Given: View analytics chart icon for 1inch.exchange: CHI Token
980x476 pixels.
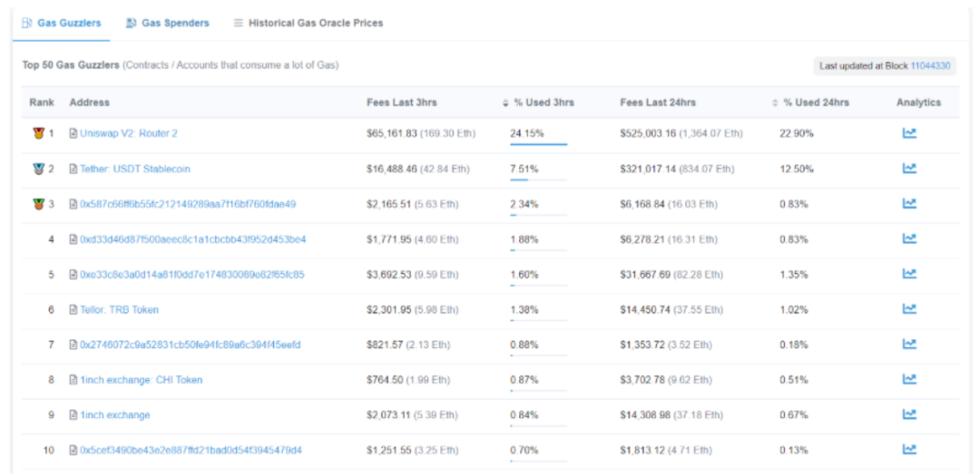Looking at the screenshot, I should coord(908,380).
